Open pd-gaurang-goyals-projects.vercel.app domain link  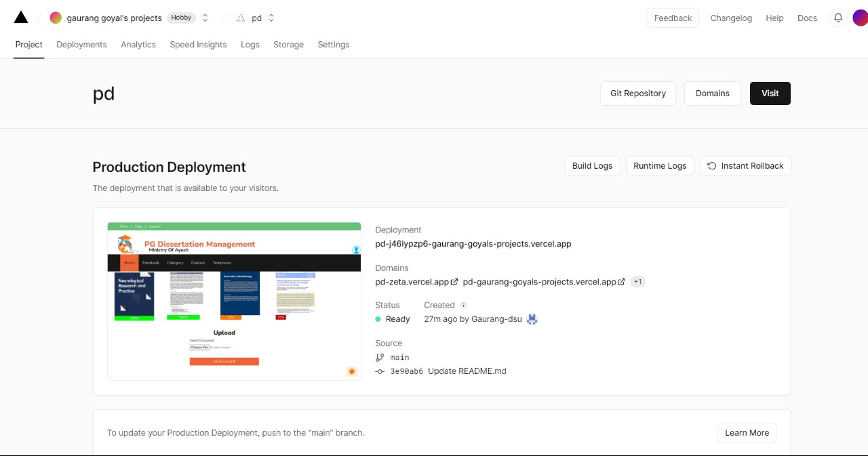(x=539, y=281)
